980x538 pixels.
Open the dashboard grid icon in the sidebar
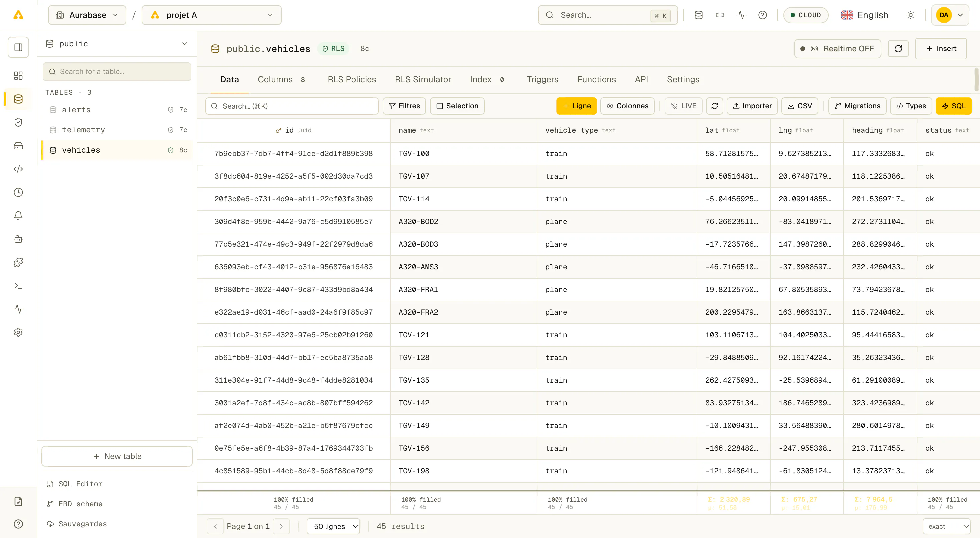point(18,76)
